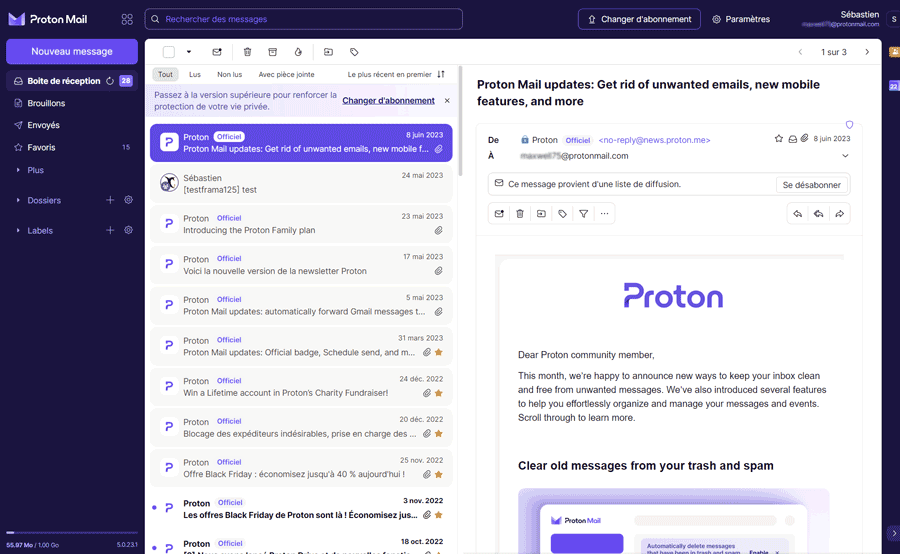Open Sébastien testframa125 test message
The image size is (900, 554).
301,184
